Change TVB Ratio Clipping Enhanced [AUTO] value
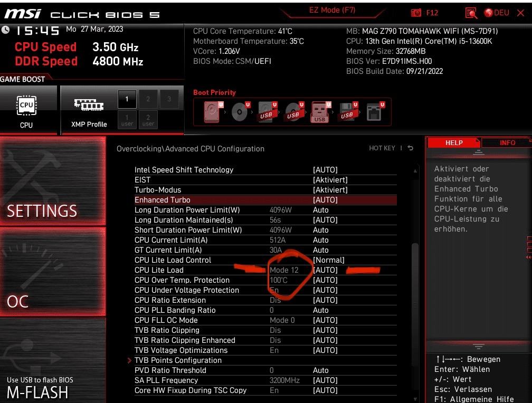Screen dimensions: 532x403 click(x=325, y=340)
